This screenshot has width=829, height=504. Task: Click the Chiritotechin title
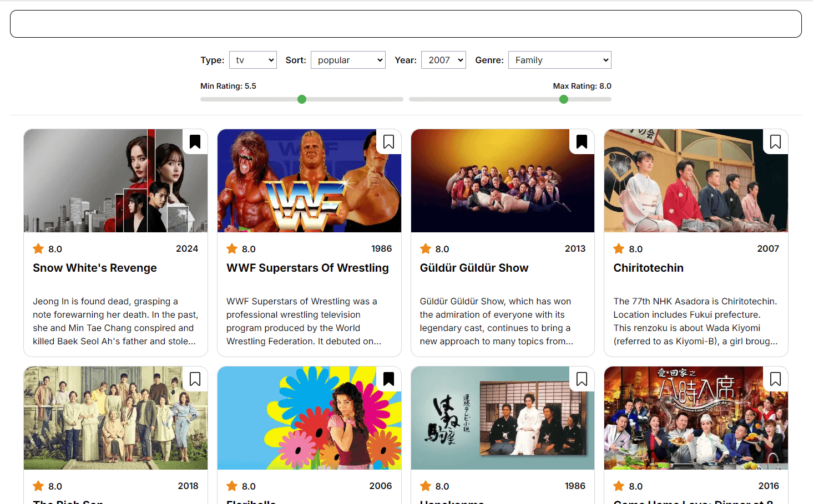[x=648, y=268]
